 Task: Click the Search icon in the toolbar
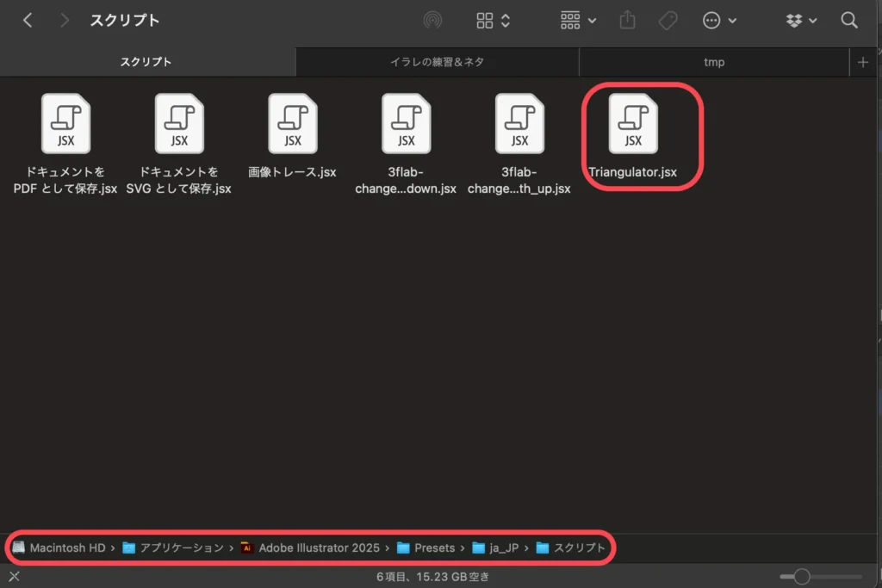click(x=848, y=20)
